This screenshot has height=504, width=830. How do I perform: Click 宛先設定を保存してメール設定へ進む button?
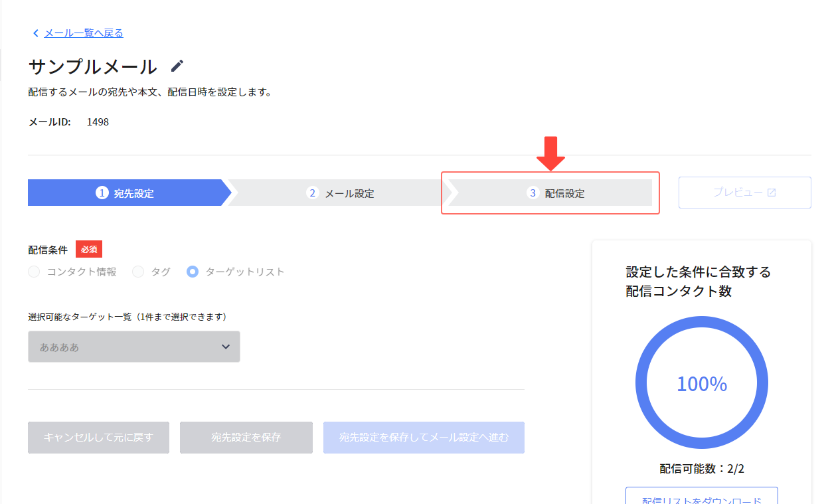(x=424, y=438)
